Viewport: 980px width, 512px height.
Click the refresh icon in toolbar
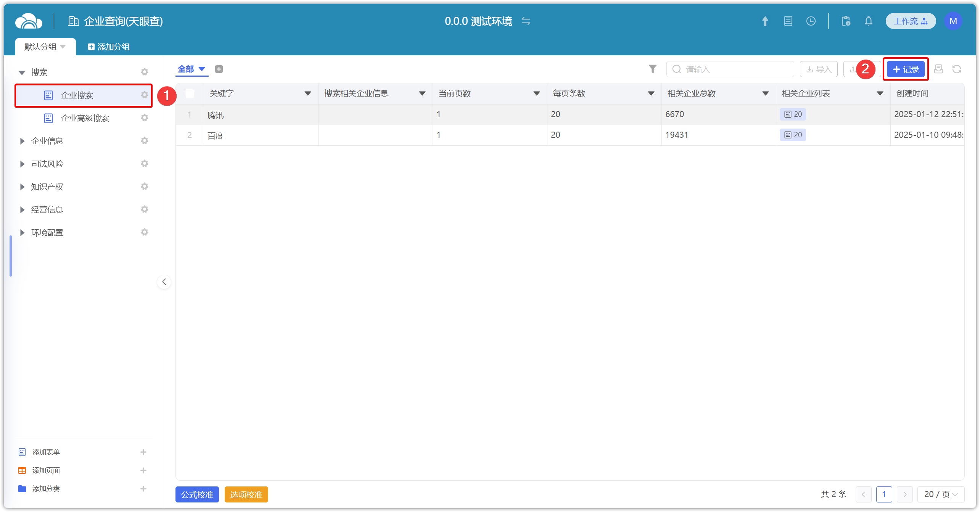pyautogui.click(x=956, y=69)
